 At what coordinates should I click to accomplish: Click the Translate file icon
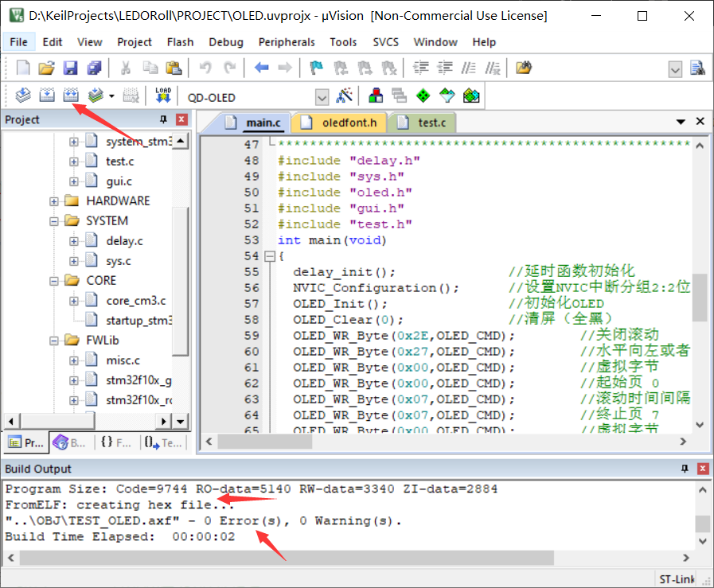coord(23,95)
